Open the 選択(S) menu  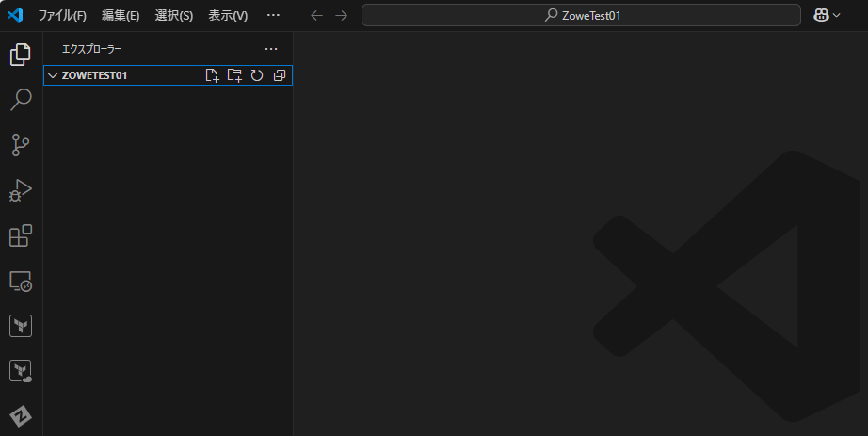coord(174,15)
